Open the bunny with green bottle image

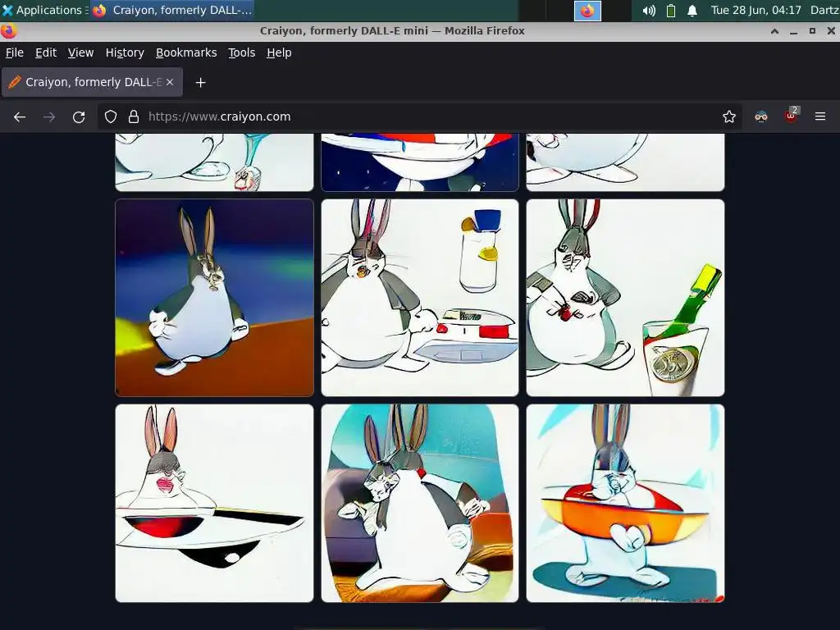click(x=625, y=298)
